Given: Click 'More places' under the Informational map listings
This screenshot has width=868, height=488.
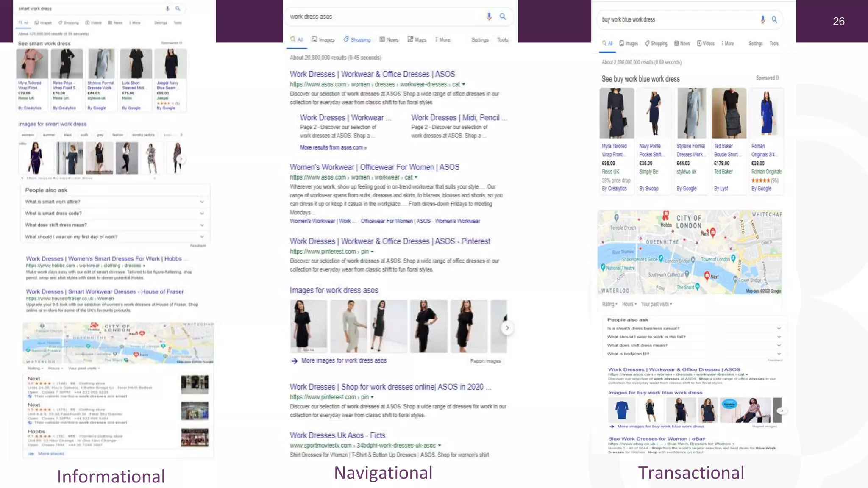Looking at the screenshot, I should pos(51,453).
